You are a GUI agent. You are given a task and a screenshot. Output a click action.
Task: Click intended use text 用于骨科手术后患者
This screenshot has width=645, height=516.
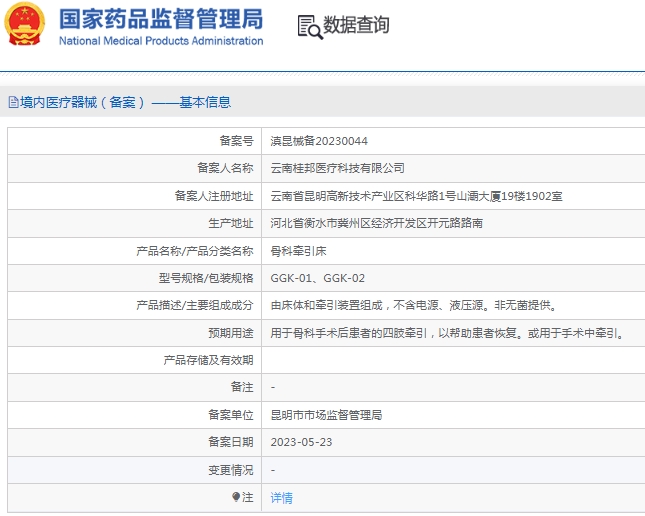448,333
